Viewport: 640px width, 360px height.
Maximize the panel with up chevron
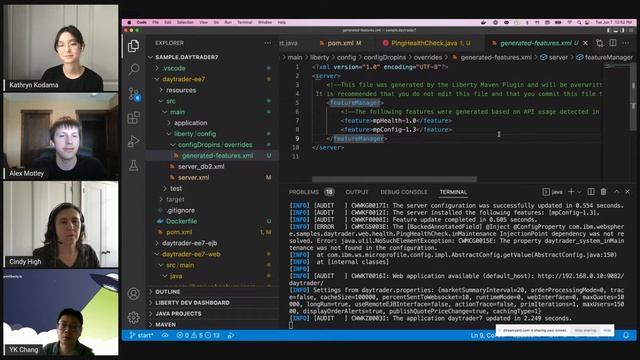coord(616,191)
